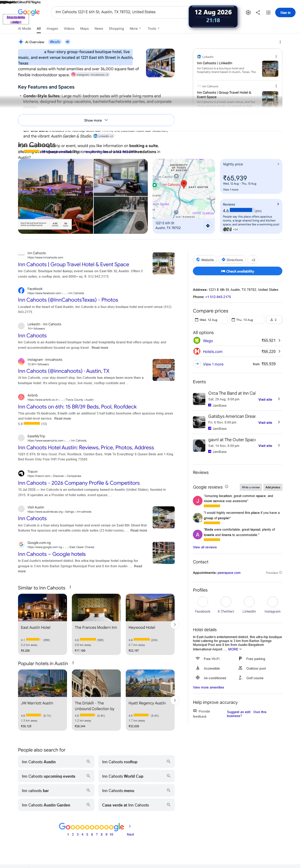Click the Check availability button
The width and height of the screenshot is (304, 868).
[237, 271]
